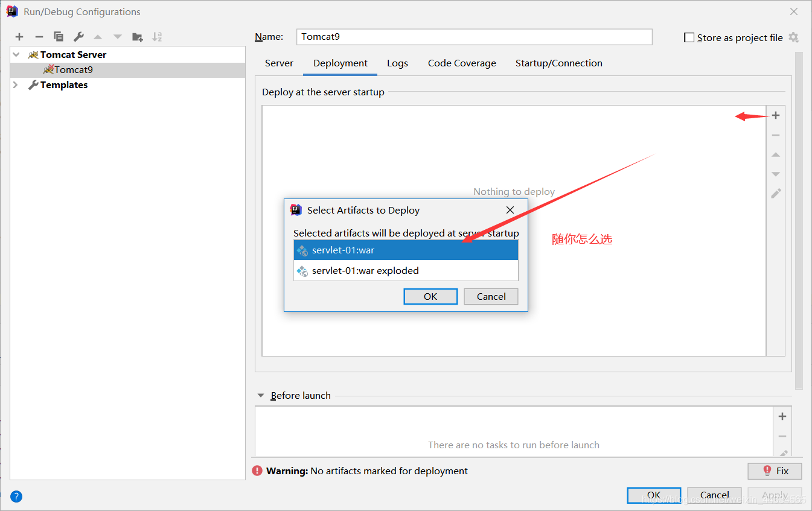This screenshot has width=812, height=511.
Task: Create a new folder for configurations
Action: click(x=138, y=37)
